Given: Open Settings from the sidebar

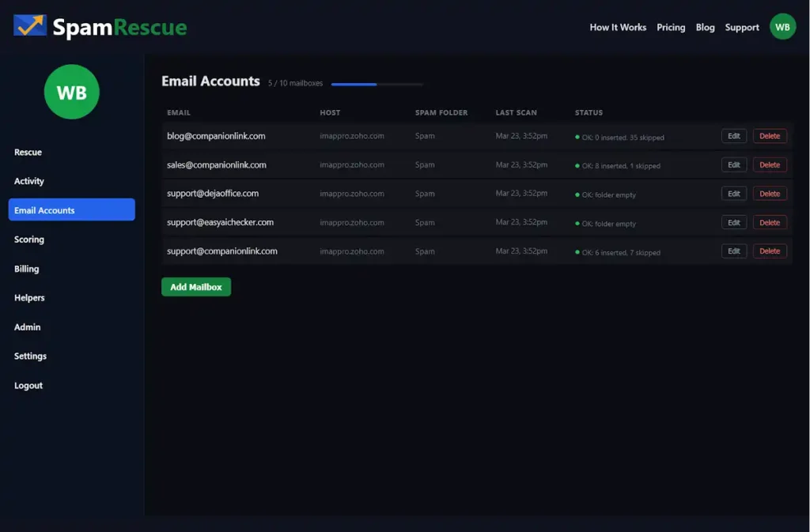Looking at the screenshot, I should (30, 357).
